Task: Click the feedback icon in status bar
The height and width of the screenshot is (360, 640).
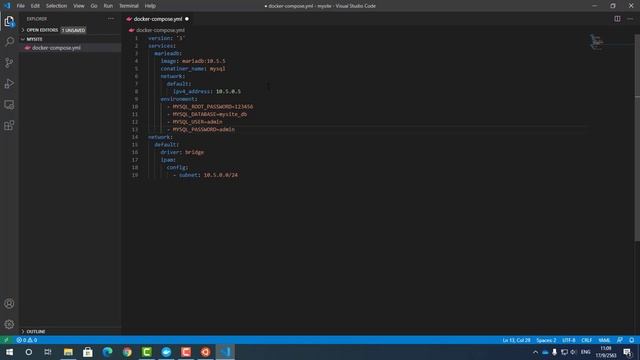Action: tap(620, 340)
